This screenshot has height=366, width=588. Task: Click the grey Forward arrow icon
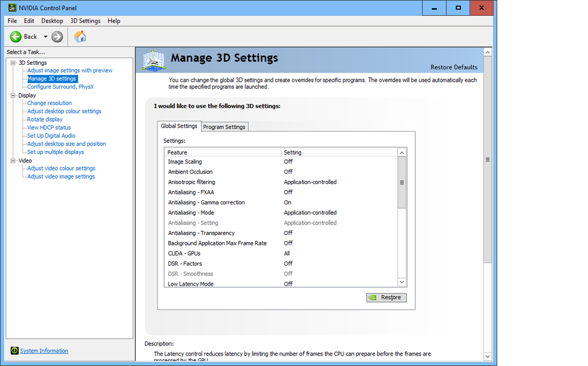tap(57, 36)
